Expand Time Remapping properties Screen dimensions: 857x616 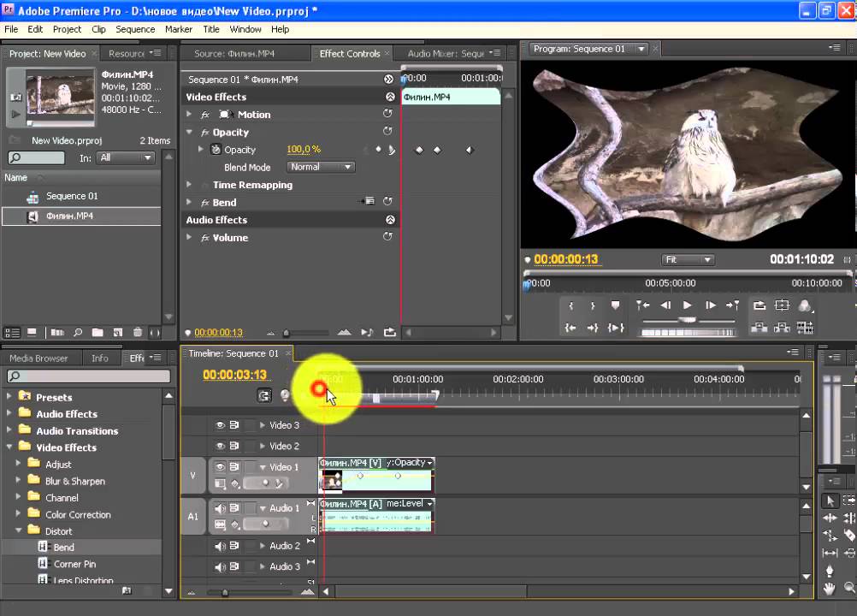click(189, 185)
